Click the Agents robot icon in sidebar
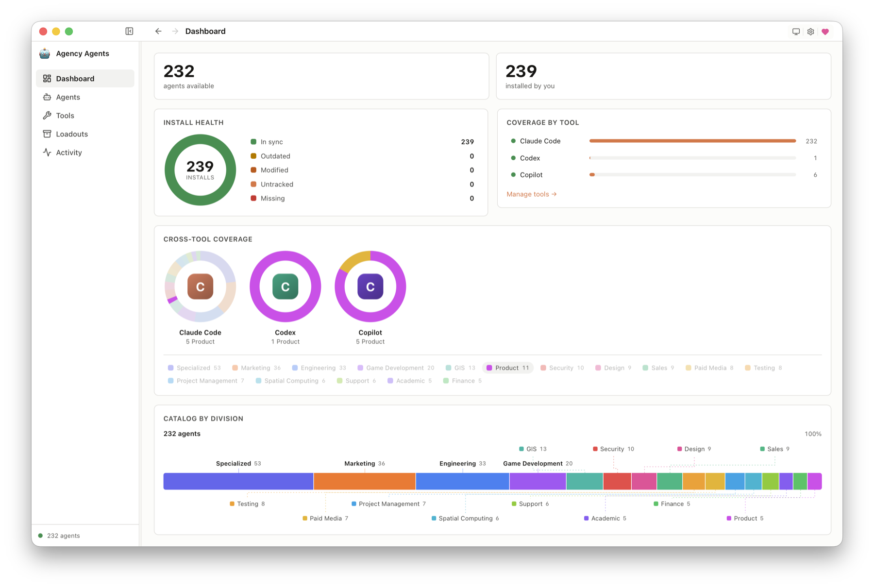 pyautogui.click(x=47, y=97)
